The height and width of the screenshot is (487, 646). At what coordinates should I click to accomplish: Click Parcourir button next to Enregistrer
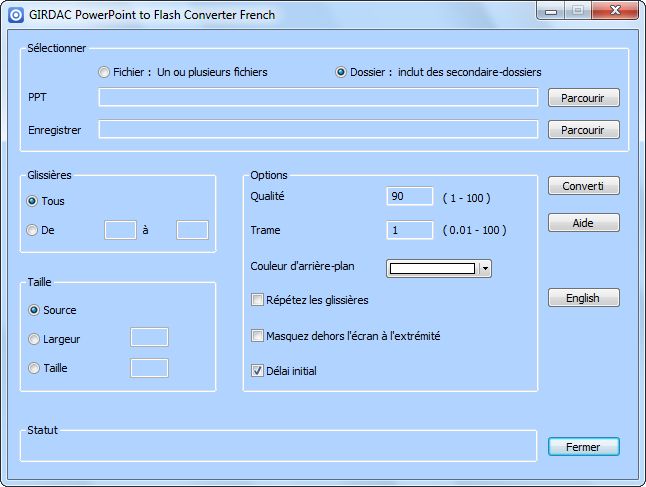(x=583, y=130)
